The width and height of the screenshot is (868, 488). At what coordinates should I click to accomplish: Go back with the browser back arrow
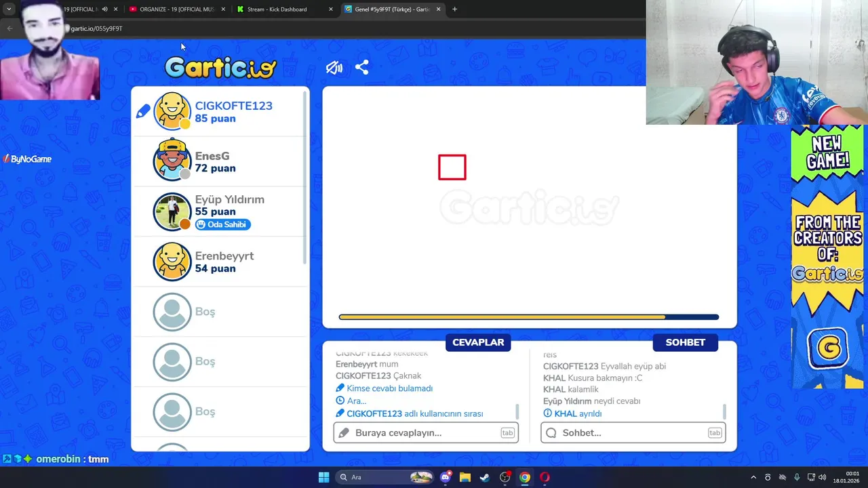click(9, 28)
